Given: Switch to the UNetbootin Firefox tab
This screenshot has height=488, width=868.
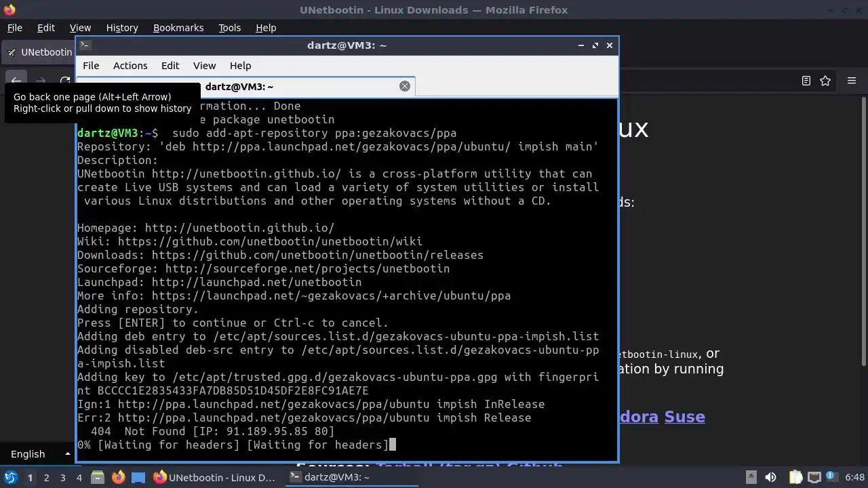Looking at the screenshot, I should point(39,52).
